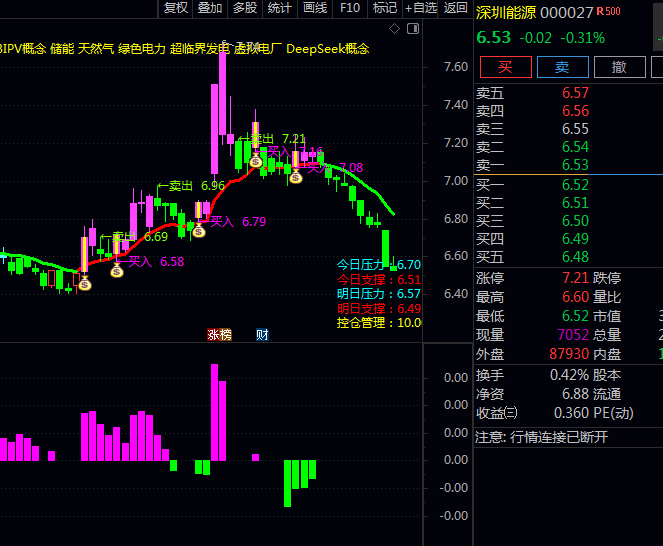
Task: Click the 涨榜 tag at the chart bottom
Action: point(219,335)
